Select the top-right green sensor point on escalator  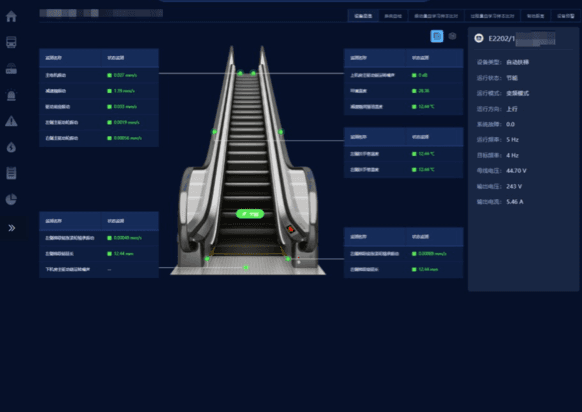tap(253, 73)
